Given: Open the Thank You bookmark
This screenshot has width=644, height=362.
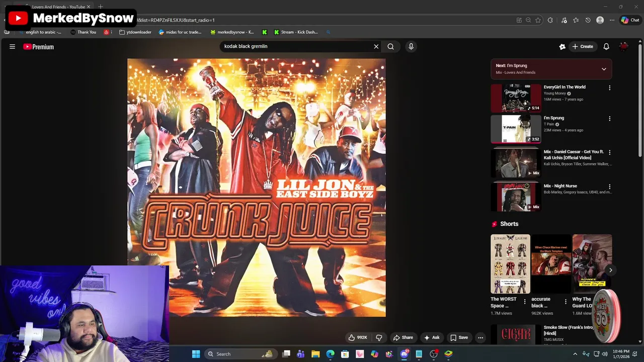Looking at the screenshot, I should coord(84,32).
